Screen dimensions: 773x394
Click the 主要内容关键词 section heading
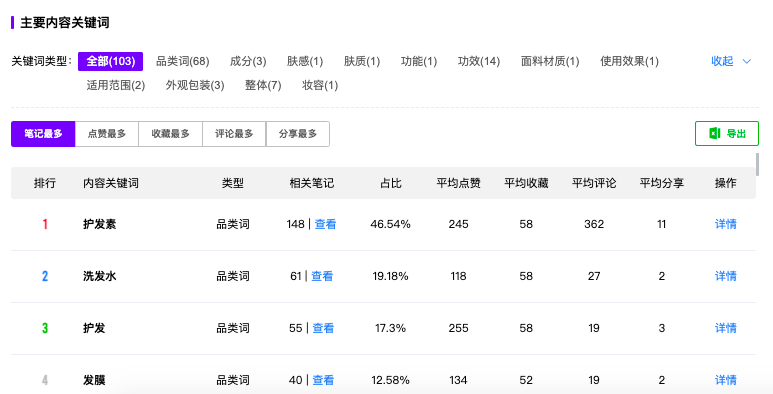65,23
